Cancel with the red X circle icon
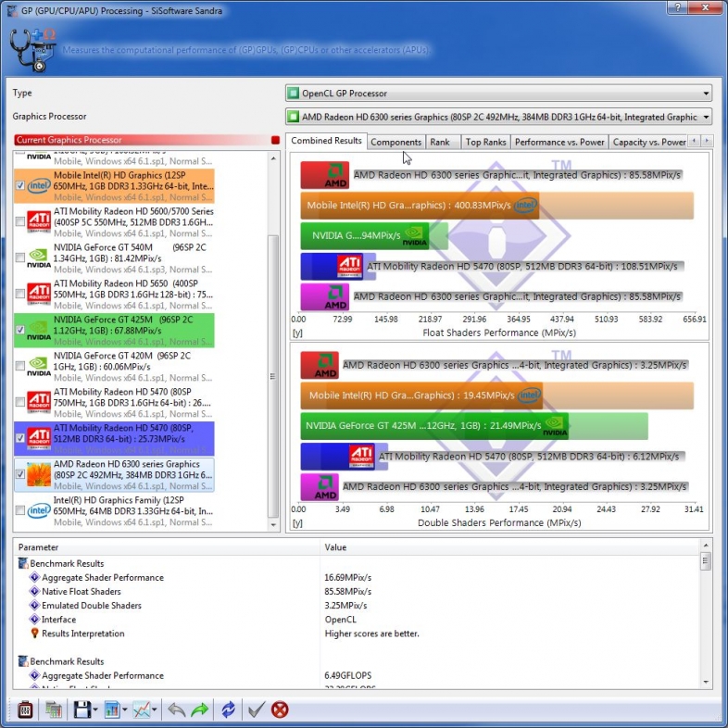This screenshot has width=728, height=728. (280, 709)
